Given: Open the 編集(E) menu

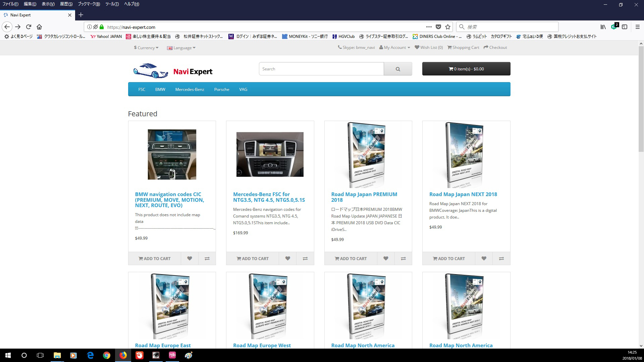Looking at the screenshot, I should pyautogui.click(x=30, y=4).
